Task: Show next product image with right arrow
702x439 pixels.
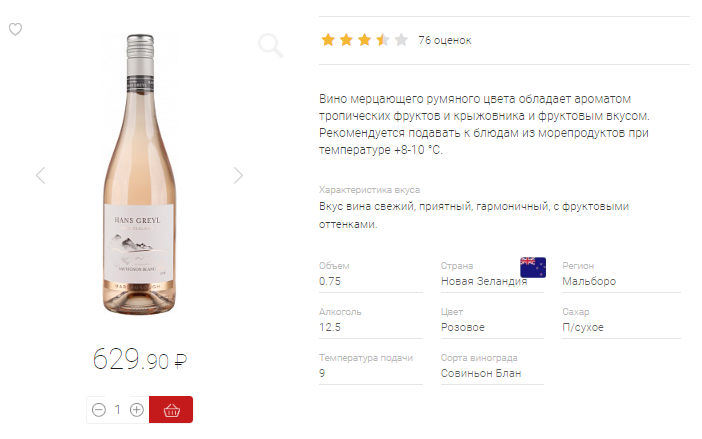Action: coord(238,176)
